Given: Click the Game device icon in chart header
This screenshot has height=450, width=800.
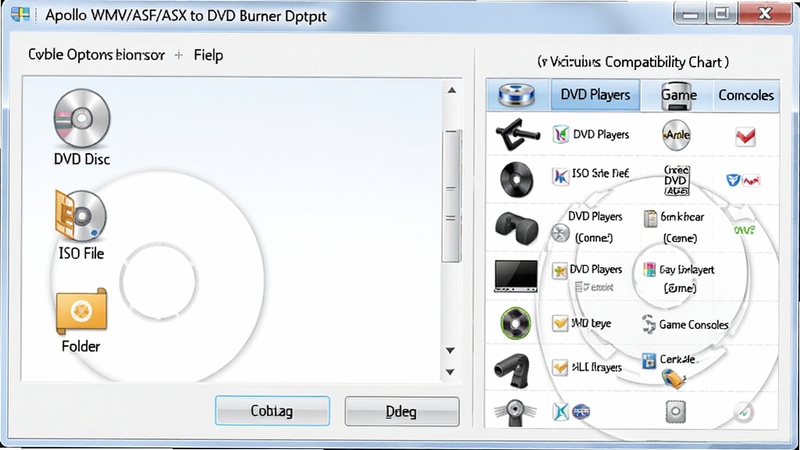Looking at the screenshot, I should (676, 96).
